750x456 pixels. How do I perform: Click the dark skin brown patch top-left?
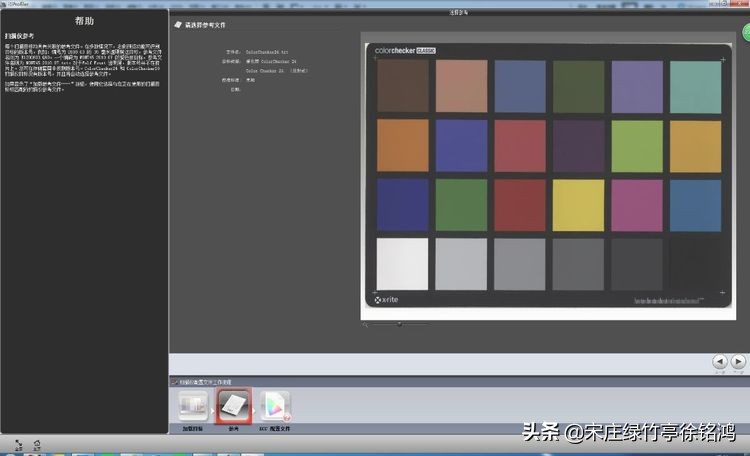(x=403, y=86)
